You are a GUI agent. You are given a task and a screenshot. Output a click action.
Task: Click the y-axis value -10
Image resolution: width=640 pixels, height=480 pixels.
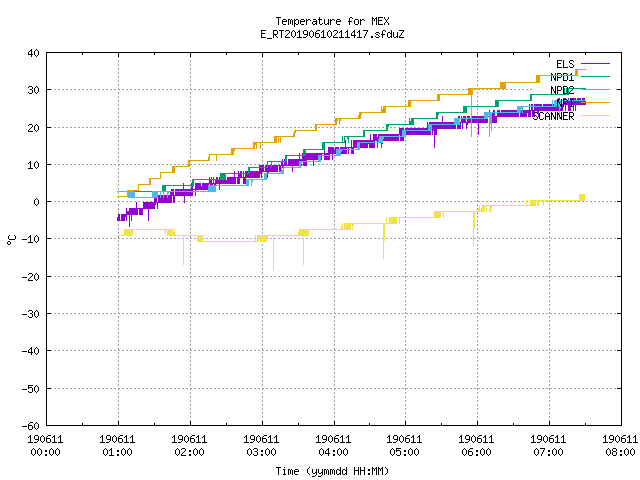(31, 239)
